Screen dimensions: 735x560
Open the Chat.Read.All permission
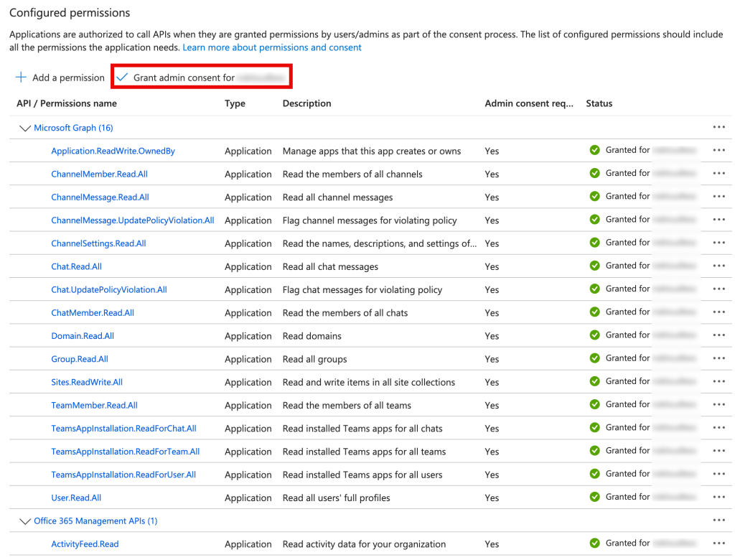click(76, 266)
